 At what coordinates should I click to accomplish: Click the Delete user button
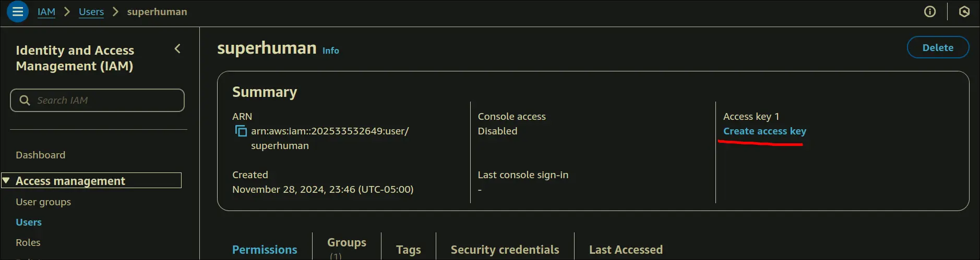click(x=937, y=47)
